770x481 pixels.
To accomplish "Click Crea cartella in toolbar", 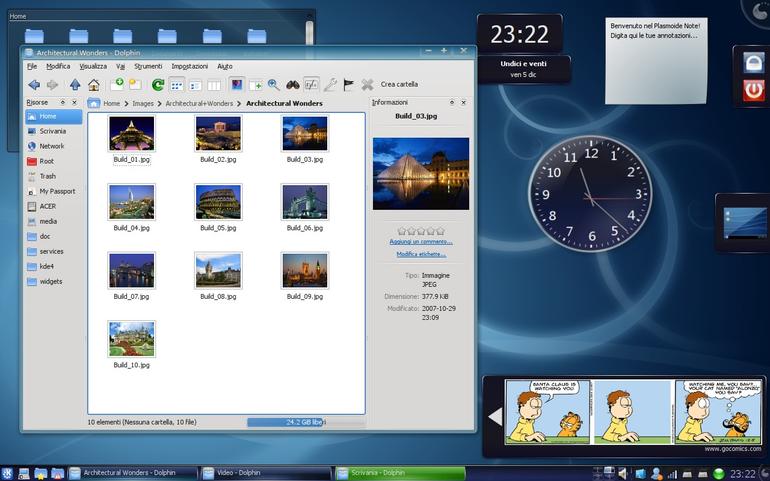I will click(x=399, y=85).
